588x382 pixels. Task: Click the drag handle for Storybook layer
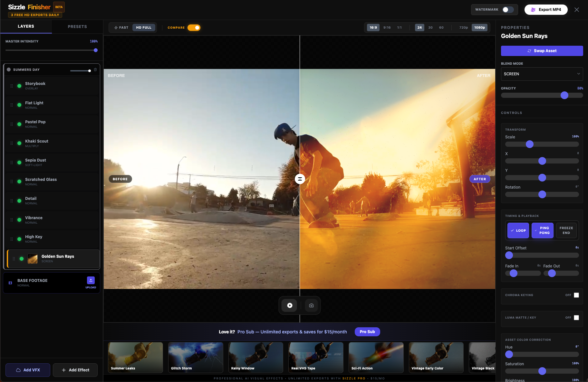pyautogui.click(x=12, y=86)
